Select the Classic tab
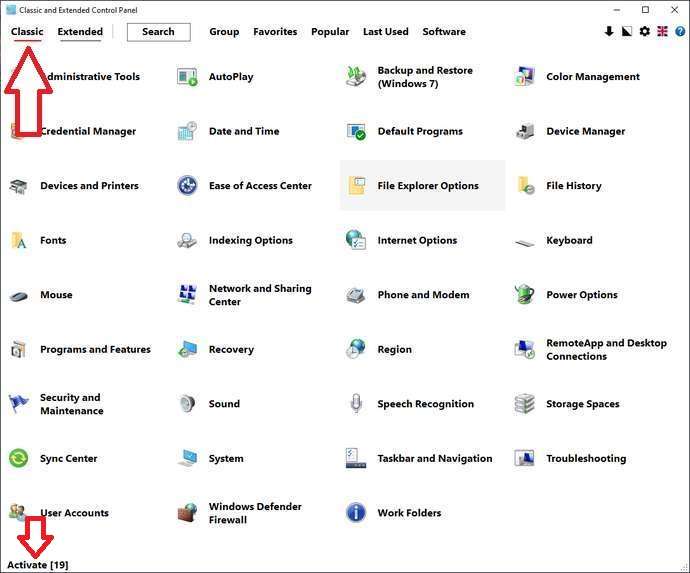Viewport: 690px width, 573px height. coord(27,32)
